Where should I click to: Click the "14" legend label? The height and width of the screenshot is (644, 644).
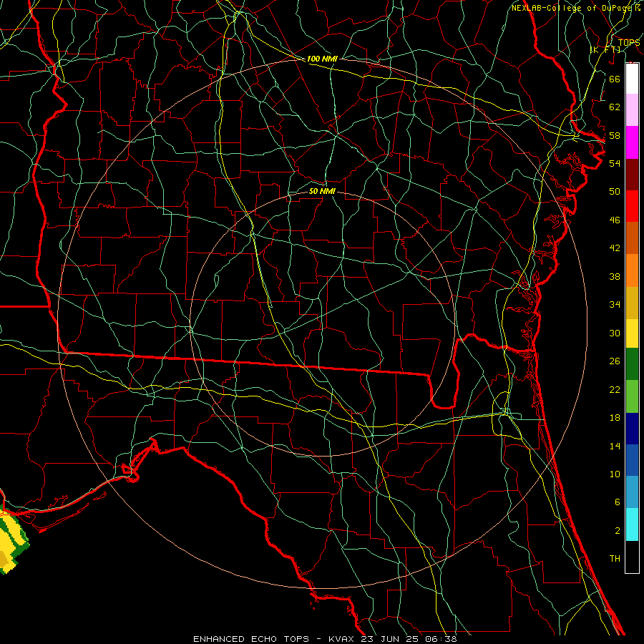[615, 446]
